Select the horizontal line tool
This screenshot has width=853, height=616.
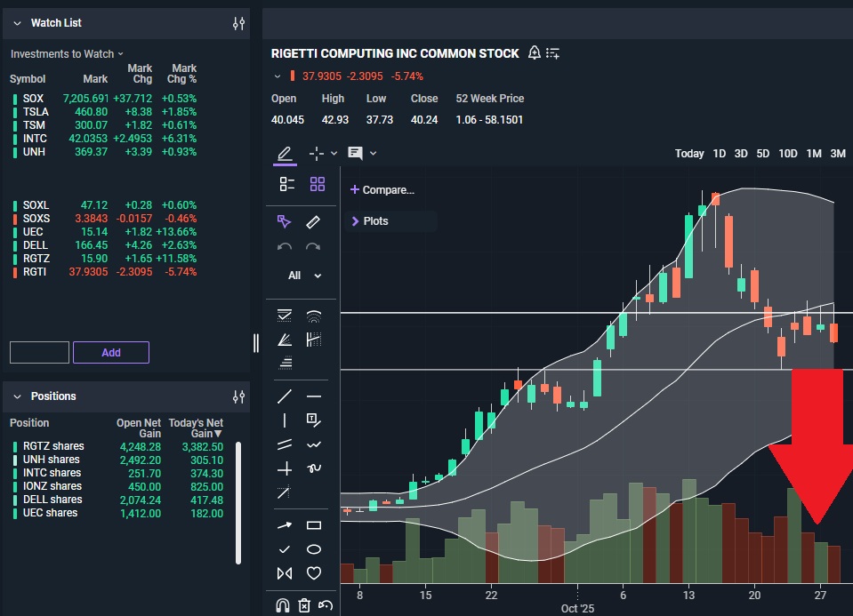click(314, 396)
